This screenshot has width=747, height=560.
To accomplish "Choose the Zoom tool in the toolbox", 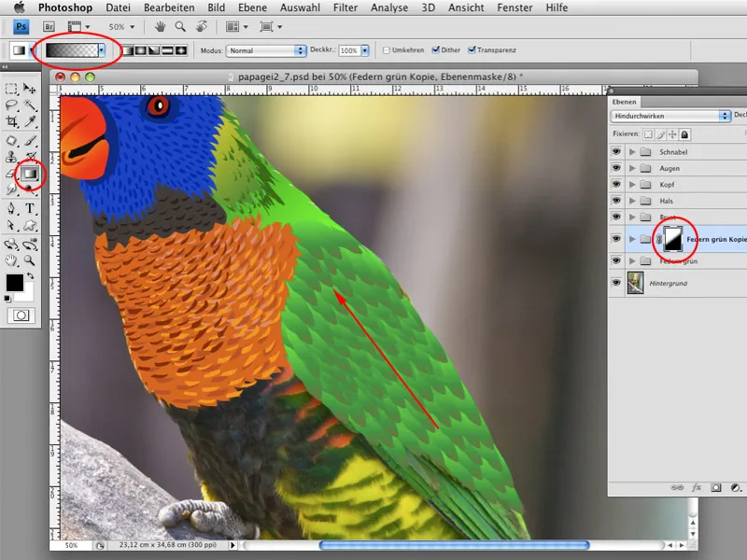I will tap(30, 259).
